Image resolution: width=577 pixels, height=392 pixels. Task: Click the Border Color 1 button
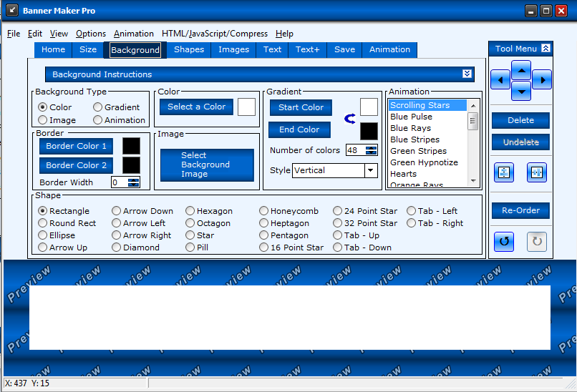(x=76, y=146)
